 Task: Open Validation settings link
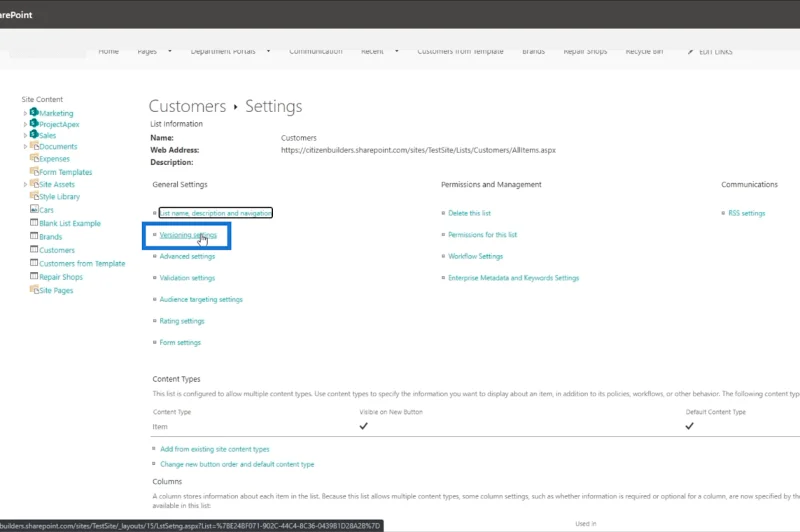[187, 277]
